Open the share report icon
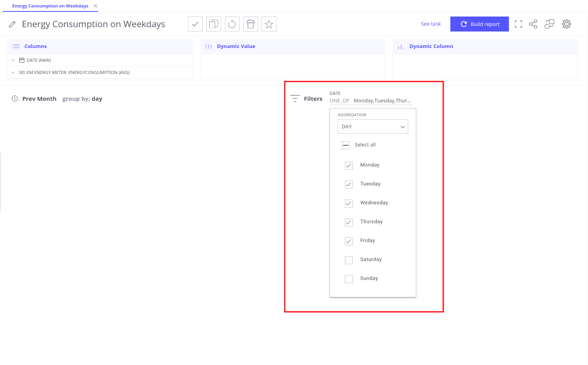The image size is (588, 365). pyautogui.click(x=533, y=24)
